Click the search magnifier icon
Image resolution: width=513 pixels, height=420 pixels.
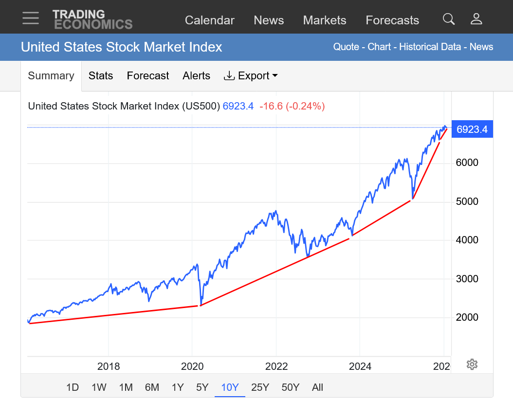pos(448,19)
